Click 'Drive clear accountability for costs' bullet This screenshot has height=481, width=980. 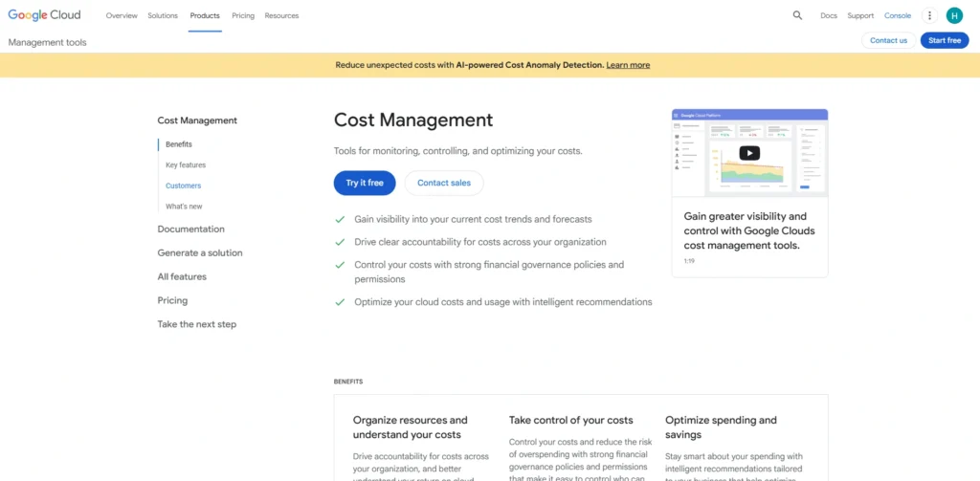[x=480, y=242]
